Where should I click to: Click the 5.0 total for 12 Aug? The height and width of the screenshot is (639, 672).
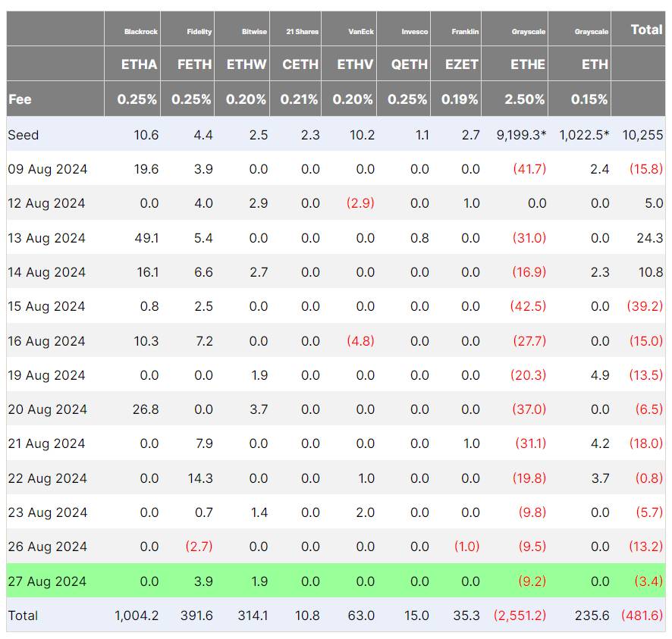point(654,203)
